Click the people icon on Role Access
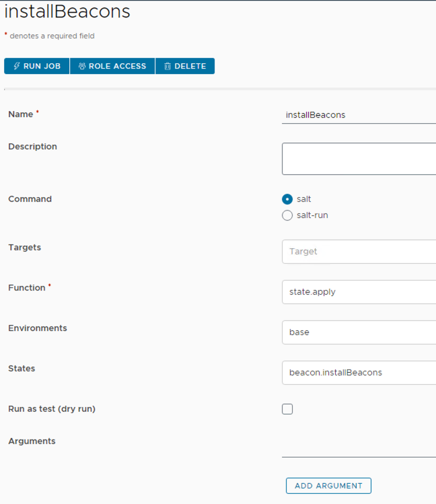This screenshot has height=504, width=436. click(x=82, y=66)
